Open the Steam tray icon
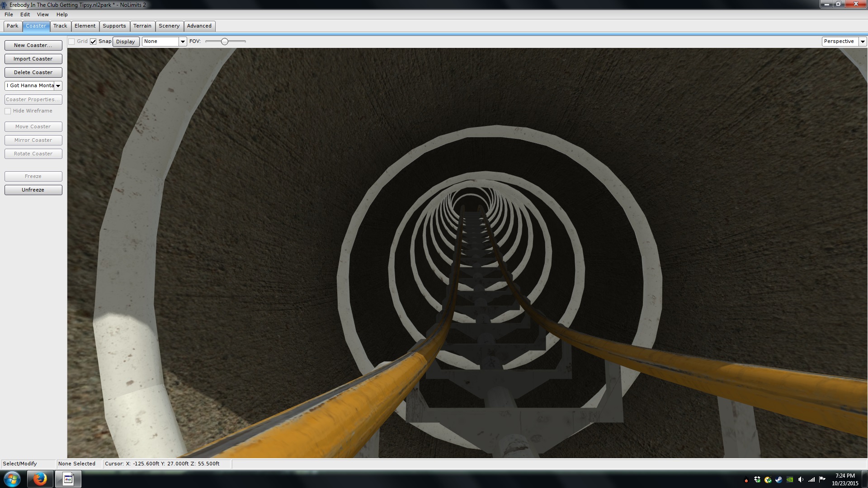The image size is (868, 488). coord(779,479)
